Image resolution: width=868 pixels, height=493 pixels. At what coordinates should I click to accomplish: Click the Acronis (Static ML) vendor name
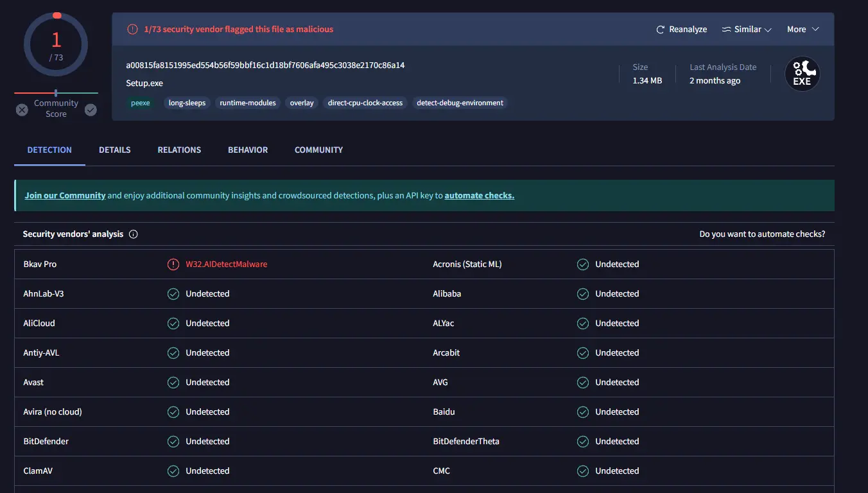[467, 264]
